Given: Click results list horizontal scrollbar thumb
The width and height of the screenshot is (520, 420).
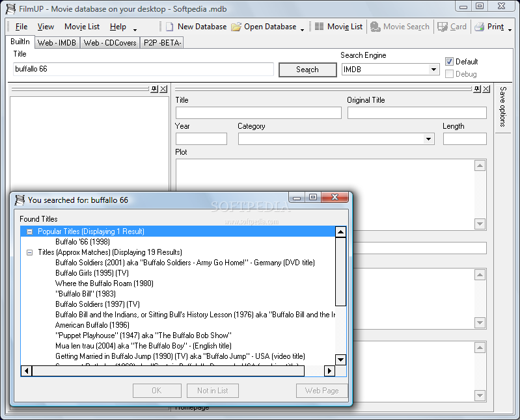Looking at the screenshot, I should tap(168, 371).
